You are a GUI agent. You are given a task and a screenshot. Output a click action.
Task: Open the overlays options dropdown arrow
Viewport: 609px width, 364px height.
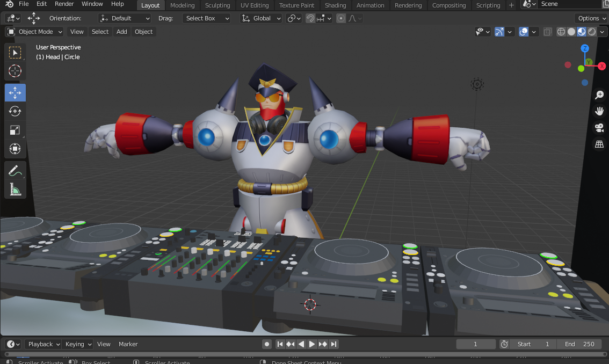[x=534, y=32]
